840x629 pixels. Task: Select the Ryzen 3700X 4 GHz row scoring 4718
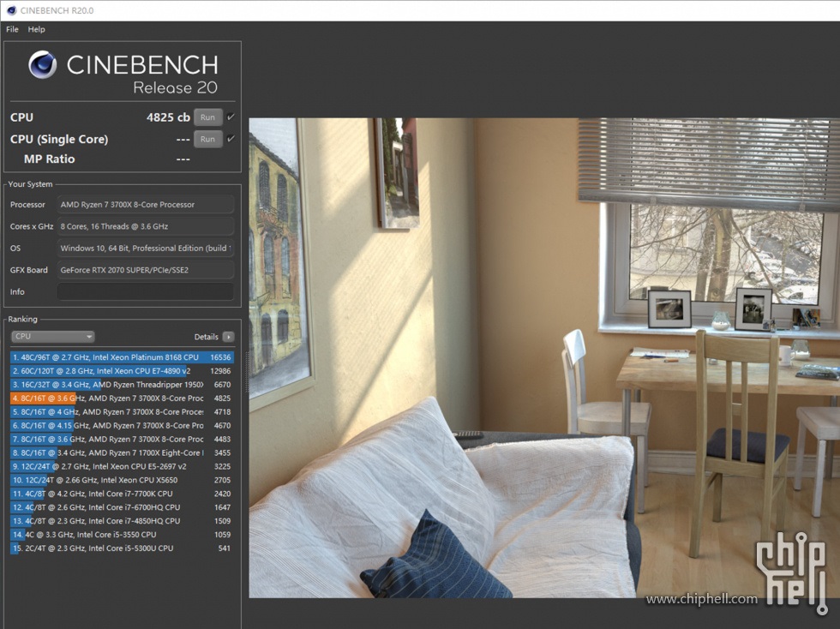[x=122, y=412]
